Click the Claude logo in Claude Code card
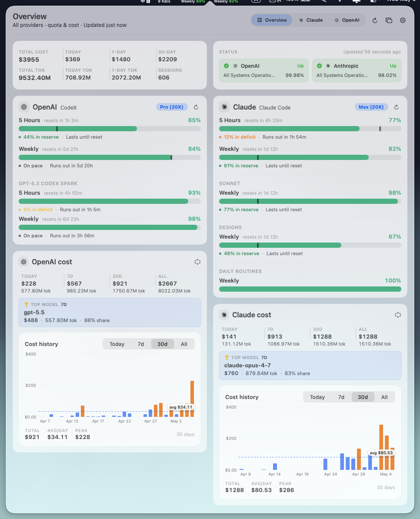The image size is (420, 519). pos(224,107)
